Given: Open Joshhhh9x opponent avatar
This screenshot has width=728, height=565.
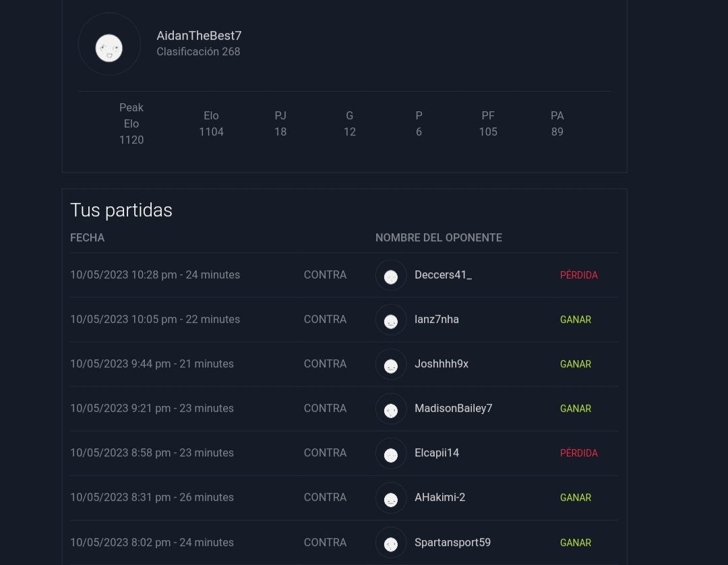Looking at the screenshot, I should 391,365.
